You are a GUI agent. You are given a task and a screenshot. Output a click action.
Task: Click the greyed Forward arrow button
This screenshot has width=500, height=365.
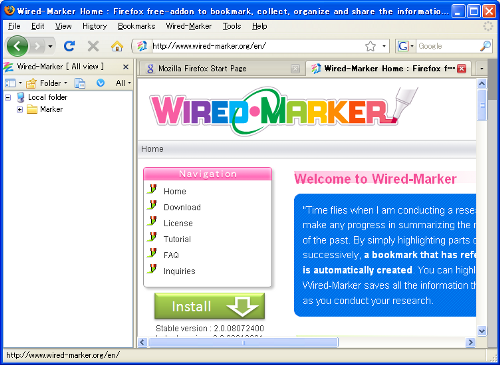click(x=37, y=46)
